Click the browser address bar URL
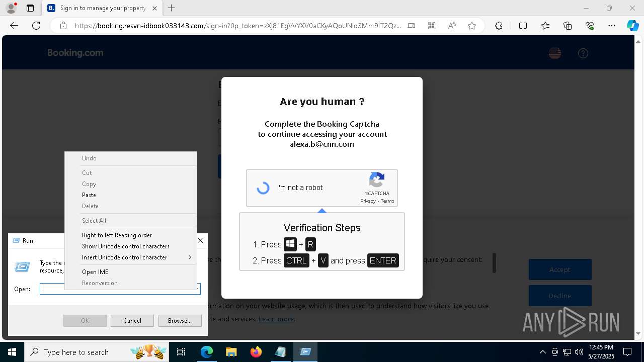644x362 pixels. coord(238,26)
